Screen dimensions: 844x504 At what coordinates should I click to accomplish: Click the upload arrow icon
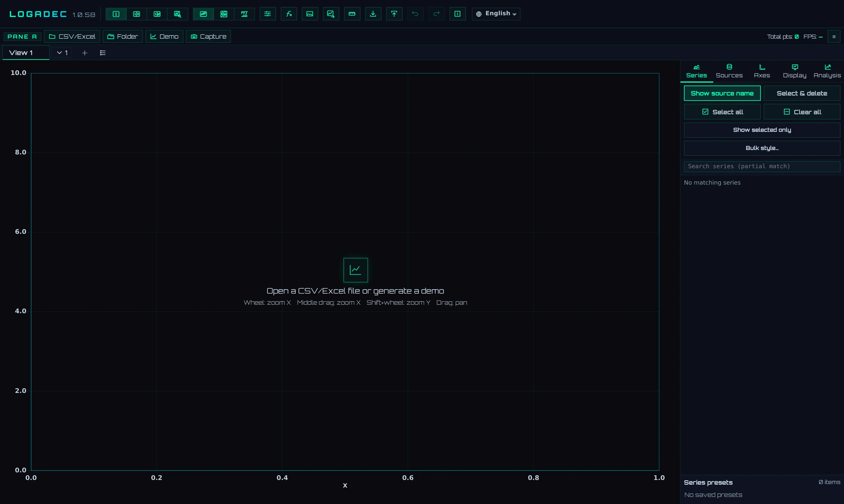pyautogui.click(x=394, y=14)
